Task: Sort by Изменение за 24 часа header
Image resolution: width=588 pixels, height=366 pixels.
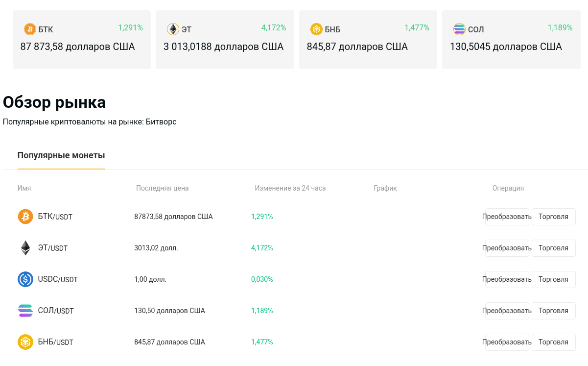Action: pyautogui.click(x=290, y=188)
